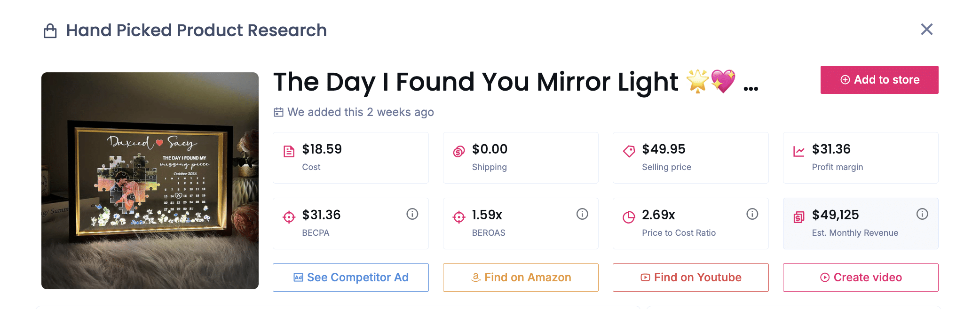Show Price to Cost Ratio info icon
The width and height of the screenshot is (980, 309).
[x=752, y=214]
